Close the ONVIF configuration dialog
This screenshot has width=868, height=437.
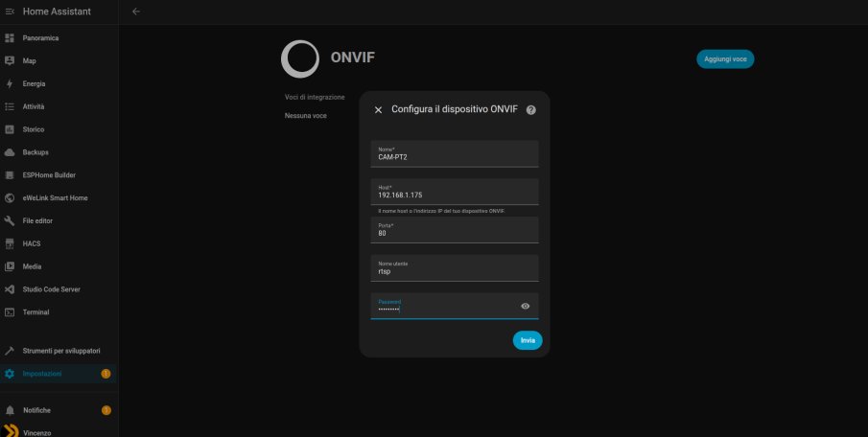pyautogui.click(x=378, y=110)
